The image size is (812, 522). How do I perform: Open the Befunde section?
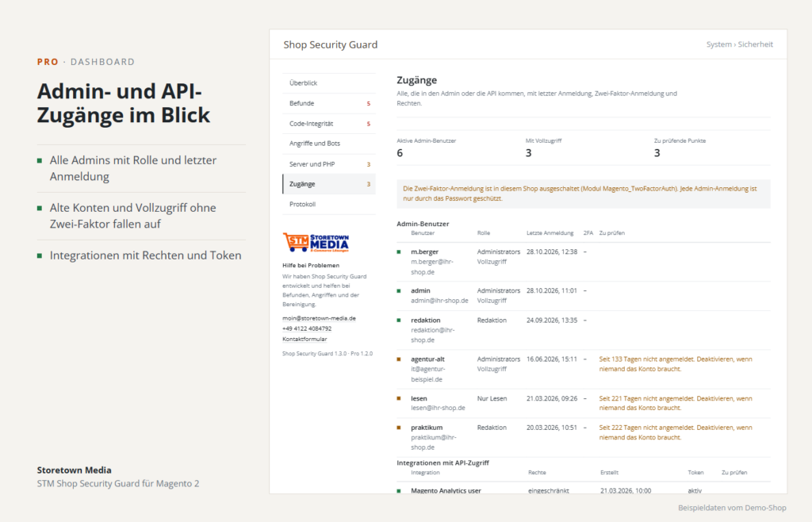click(329, 103)
